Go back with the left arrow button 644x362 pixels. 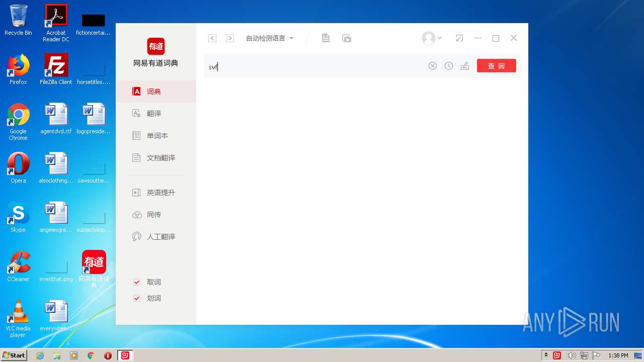[212, 38]
